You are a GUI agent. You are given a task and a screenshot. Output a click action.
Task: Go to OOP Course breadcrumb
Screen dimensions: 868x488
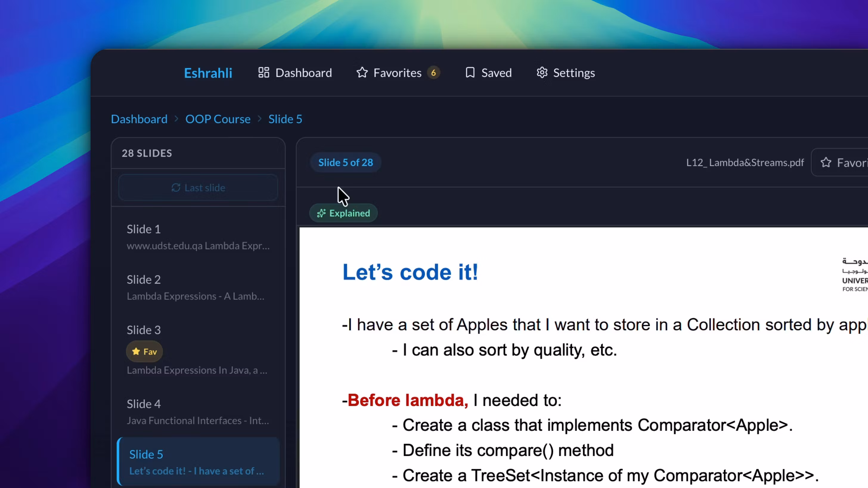[218, 119]
